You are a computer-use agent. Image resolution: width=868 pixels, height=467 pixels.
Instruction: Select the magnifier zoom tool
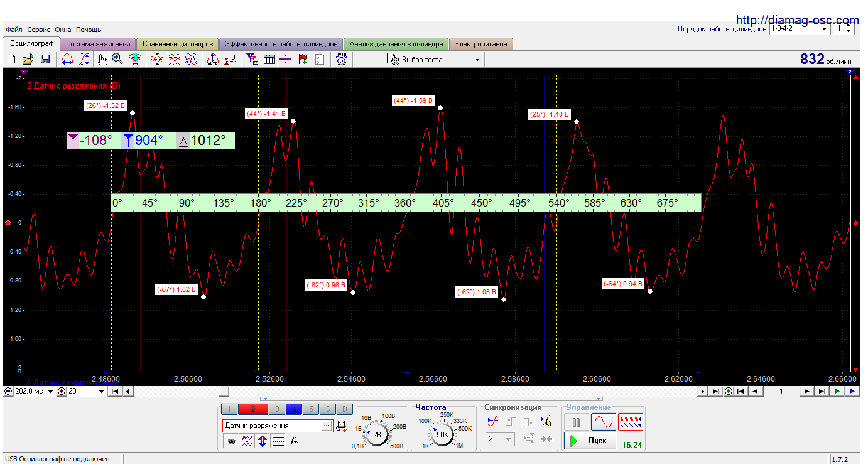pos(117,60)
